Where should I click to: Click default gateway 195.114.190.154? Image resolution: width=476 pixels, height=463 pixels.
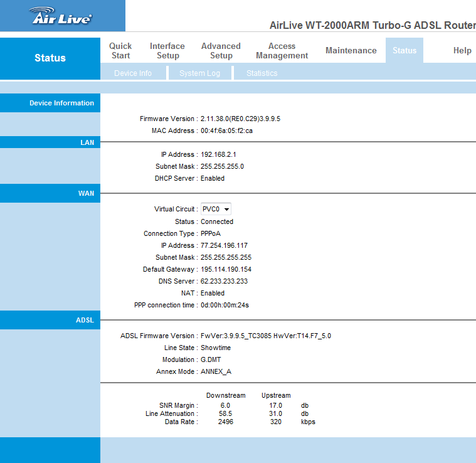point(226,269)
